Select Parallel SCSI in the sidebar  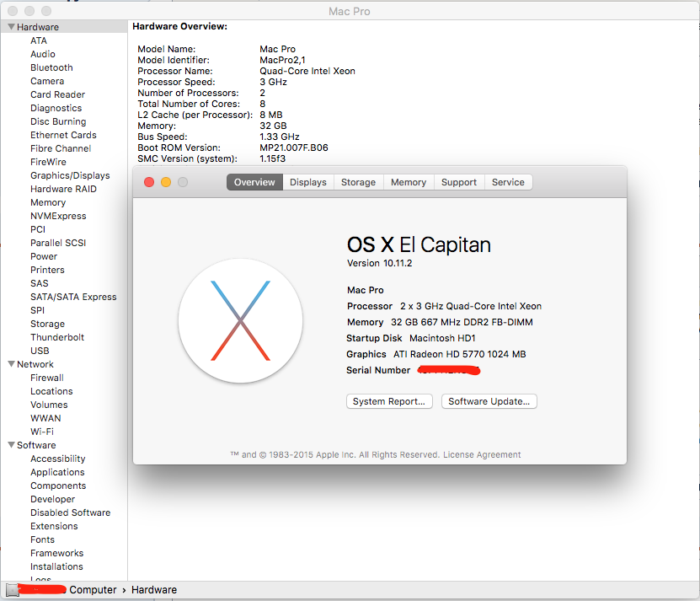pos(58,243)
